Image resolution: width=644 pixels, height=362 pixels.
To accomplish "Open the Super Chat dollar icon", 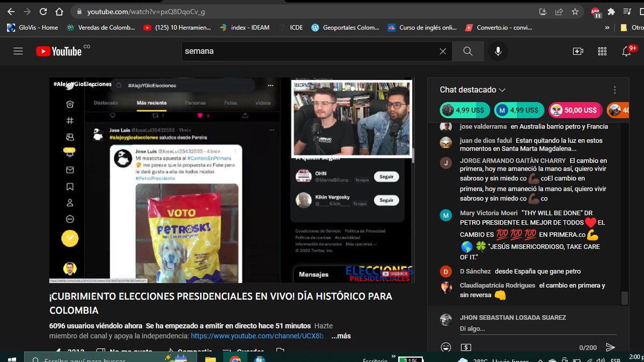I will pos(466,347).
